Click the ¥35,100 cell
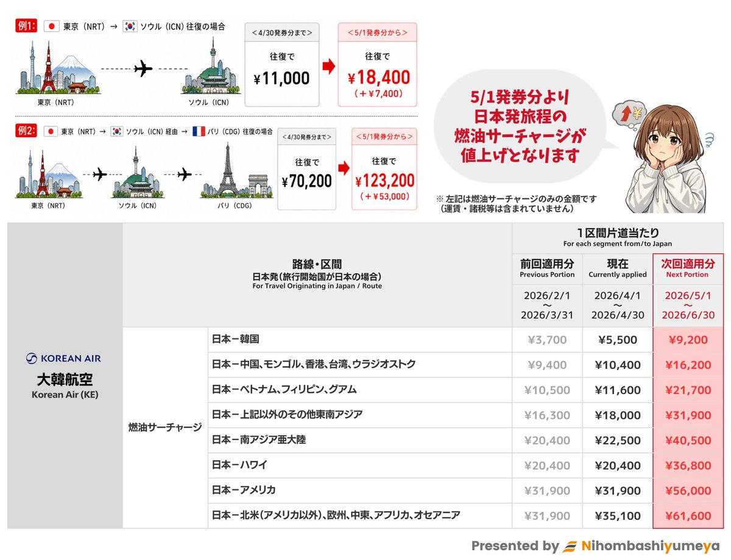 (618, 516)
